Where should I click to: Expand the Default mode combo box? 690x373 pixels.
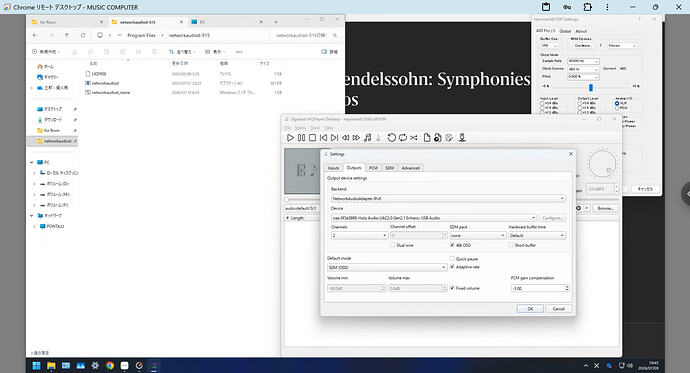point(387,267)
